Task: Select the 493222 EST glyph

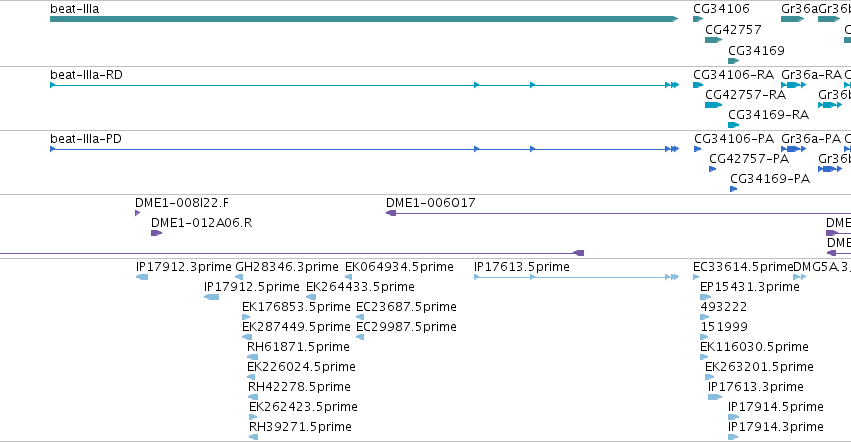Action: [704, 317]
